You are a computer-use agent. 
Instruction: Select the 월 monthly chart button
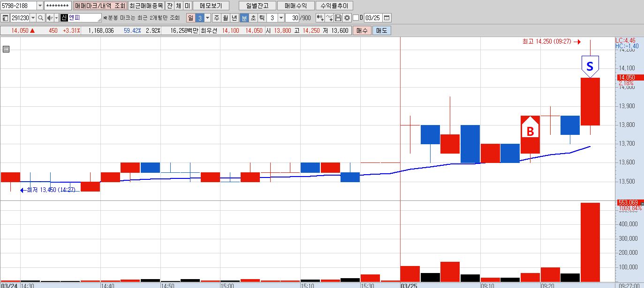[x=226, y=18]
